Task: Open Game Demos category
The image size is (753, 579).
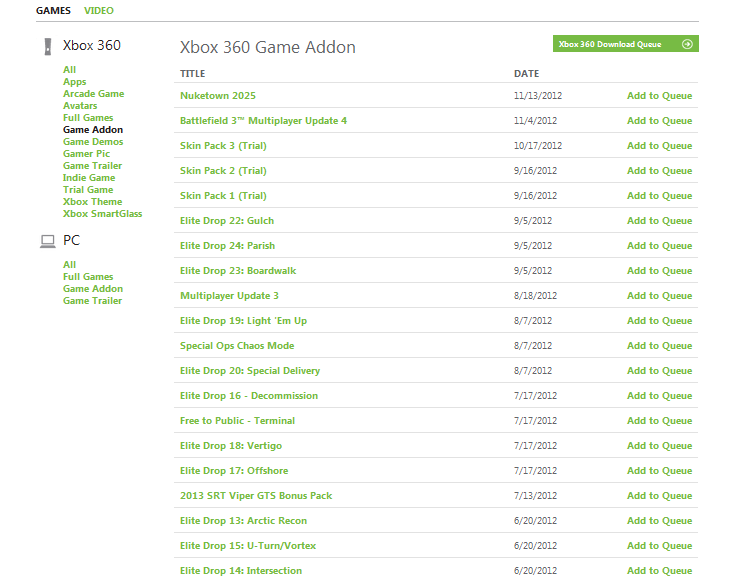Action: click(93, 142)
